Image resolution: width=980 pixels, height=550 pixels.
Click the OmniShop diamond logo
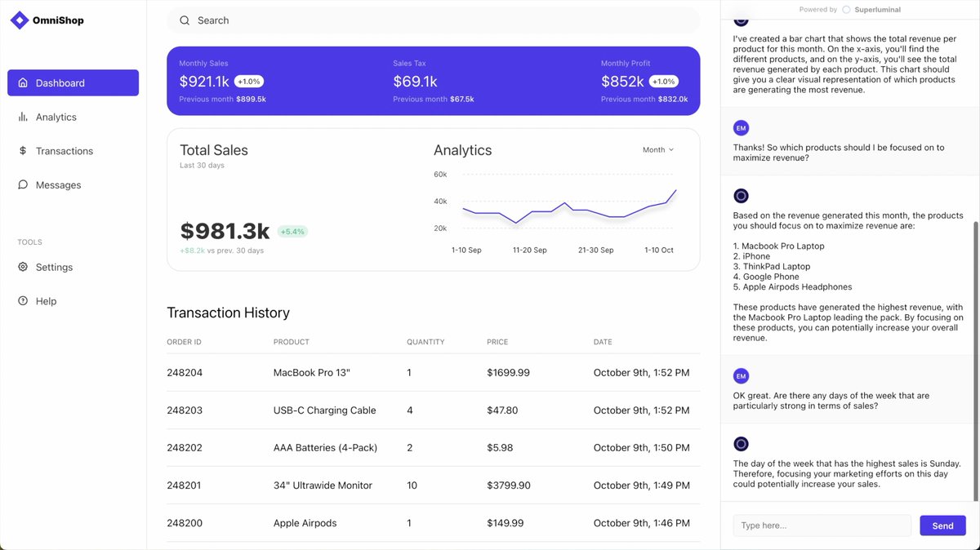pyautogui.click(x=20, y=20)
